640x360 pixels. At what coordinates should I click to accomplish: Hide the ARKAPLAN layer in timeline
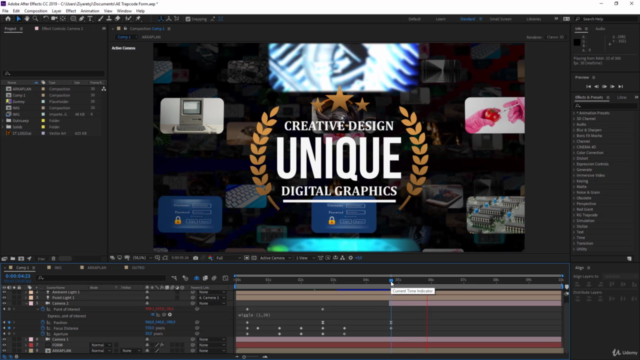coord(4,351)
